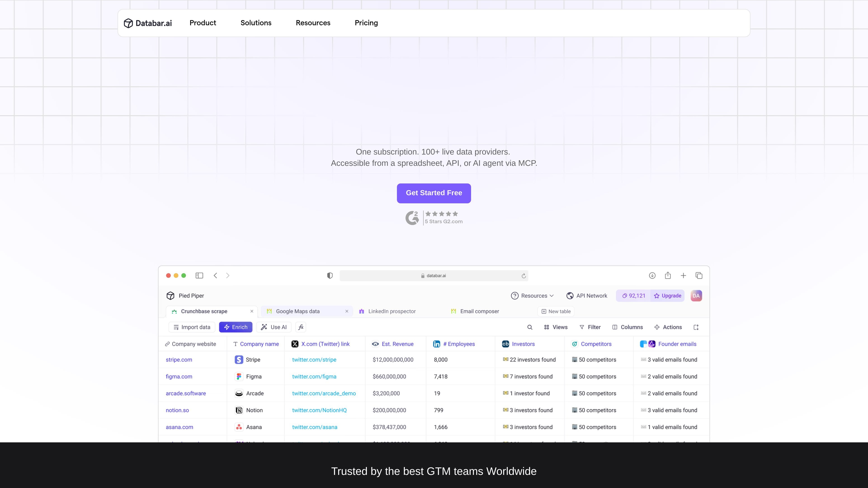The width and height of the screenshot is (868, 488).
Task: Close the Crunchbase scrape tab
Action: [252, 311]
